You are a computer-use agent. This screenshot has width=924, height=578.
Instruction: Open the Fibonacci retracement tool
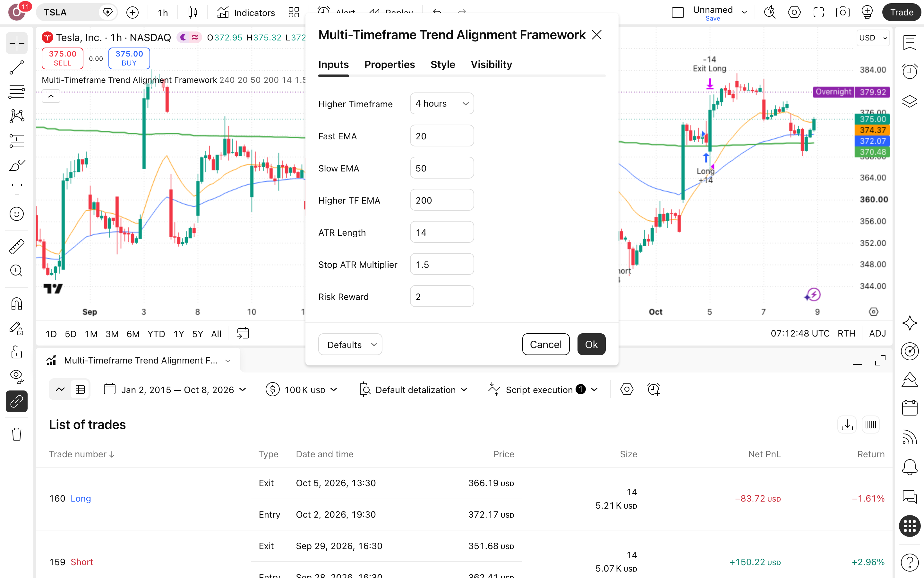[x=16, y=92]
